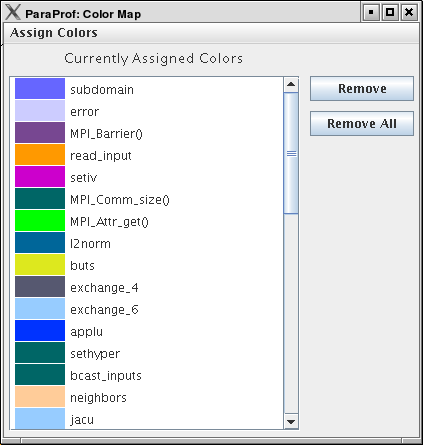Screen dimensions: 423x445
Task: Open the X window menu icon
Action: [13, 12]
